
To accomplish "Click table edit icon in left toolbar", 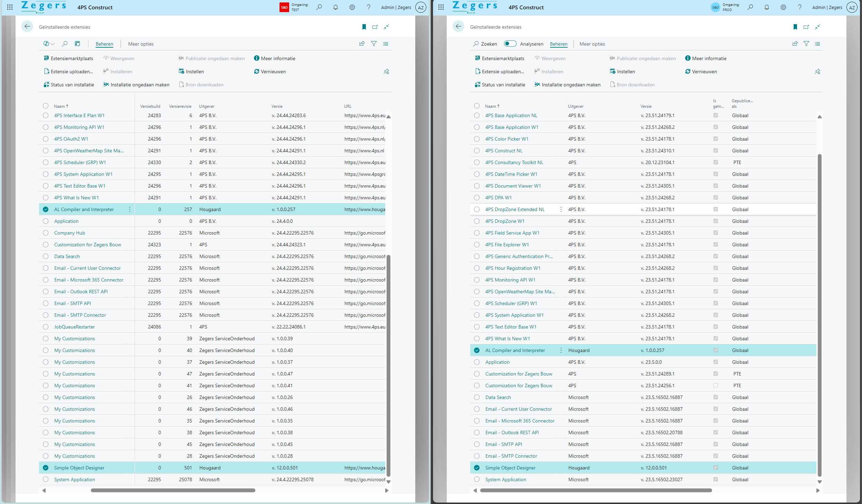I will 77,44.
